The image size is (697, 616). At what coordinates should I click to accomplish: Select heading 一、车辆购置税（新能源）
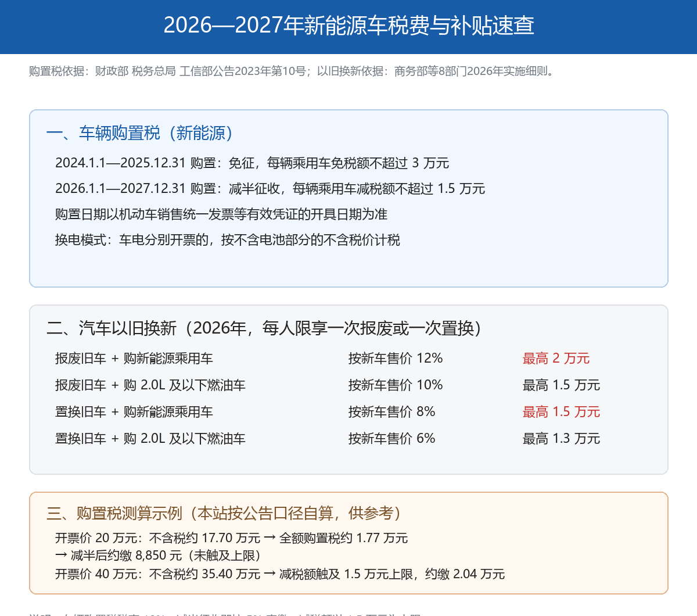(139, 133)
